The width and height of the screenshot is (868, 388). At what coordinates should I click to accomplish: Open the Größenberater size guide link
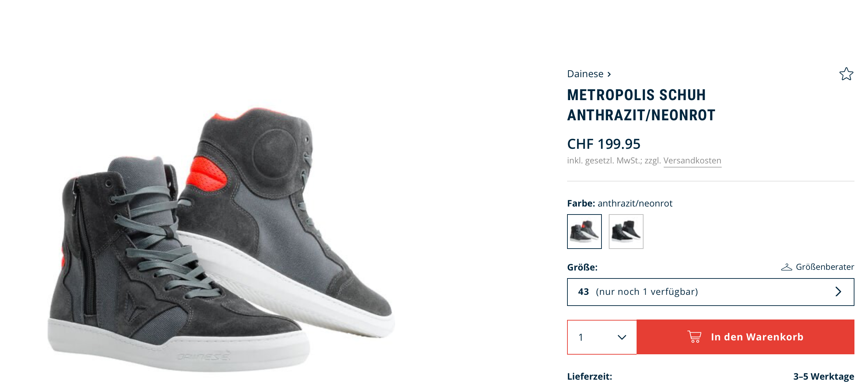click(x=825, y=267)
